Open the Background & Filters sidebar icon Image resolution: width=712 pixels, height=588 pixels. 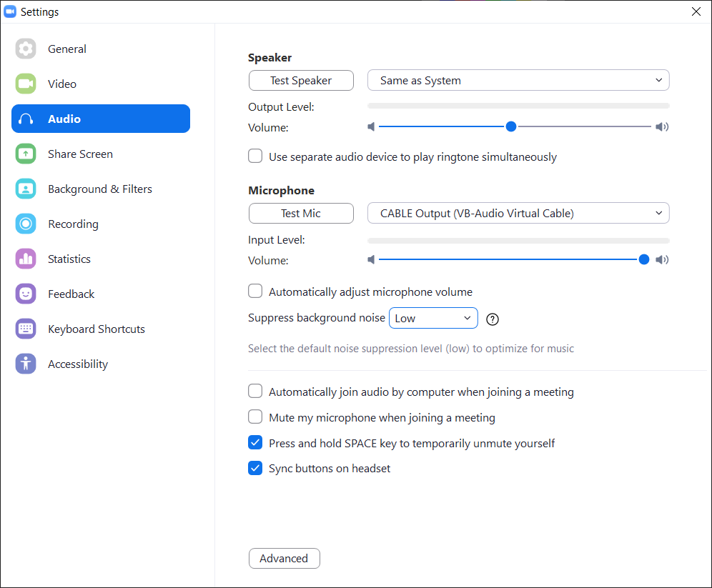26,189
